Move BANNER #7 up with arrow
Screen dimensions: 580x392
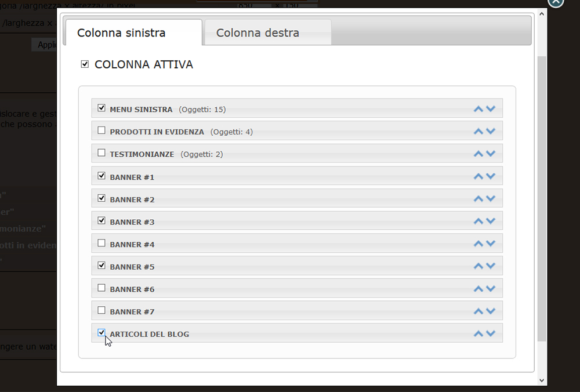pyautogui.click(x=478, y=311)
